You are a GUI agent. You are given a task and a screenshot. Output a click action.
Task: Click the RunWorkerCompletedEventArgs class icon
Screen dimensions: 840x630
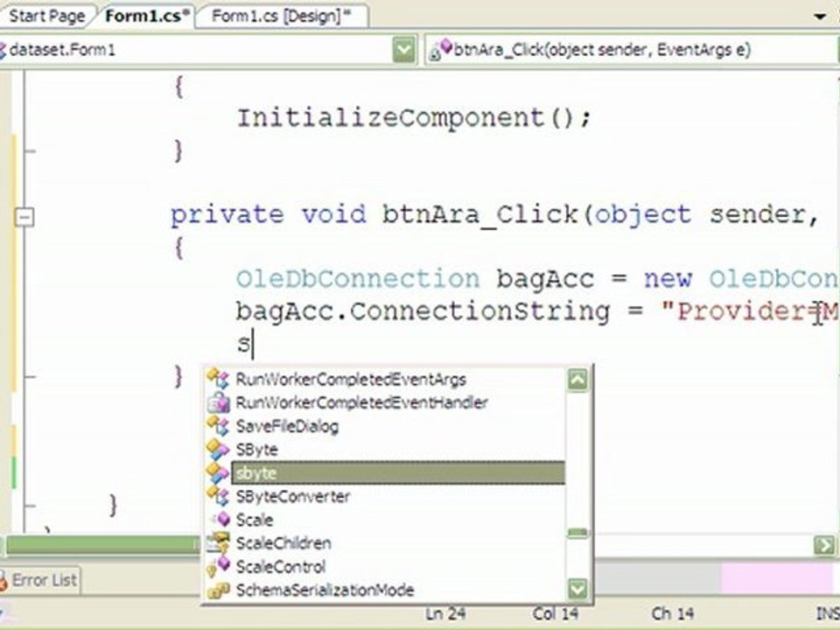click(x=218, y=379)
